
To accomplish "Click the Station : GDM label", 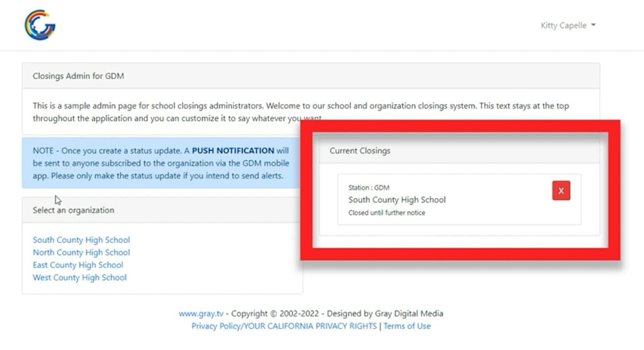I will pyautogui.click(x=369, y=188).
